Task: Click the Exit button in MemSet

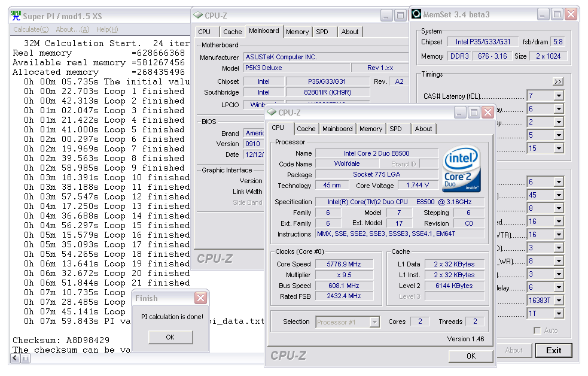Action: point(553,350)
